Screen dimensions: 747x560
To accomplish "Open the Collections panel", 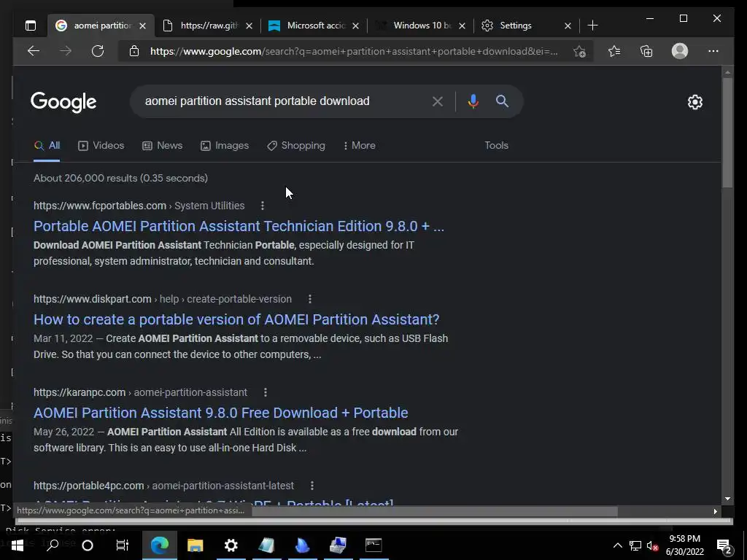I will (x=646, y=51).
